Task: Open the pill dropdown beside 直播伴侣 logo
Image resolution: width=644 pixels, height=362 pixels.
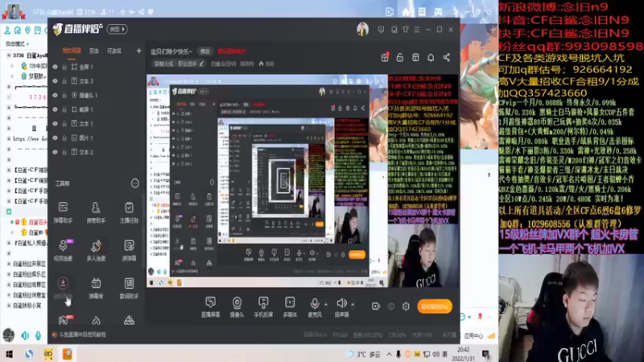Action: tap(117, 29)
